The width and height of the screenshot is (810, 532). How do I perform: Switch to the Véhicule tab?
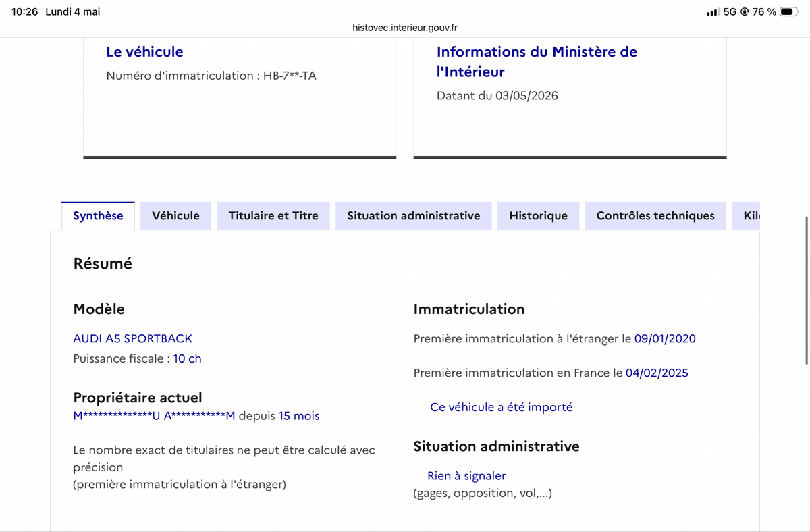tap(176, 216)
